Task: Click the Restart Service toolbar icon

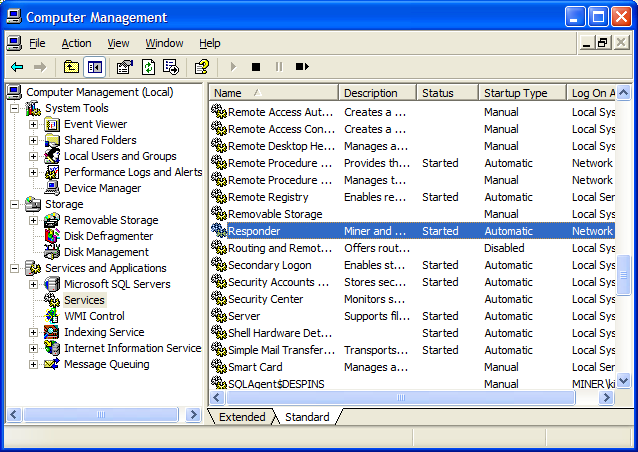Action: point(302,67)
